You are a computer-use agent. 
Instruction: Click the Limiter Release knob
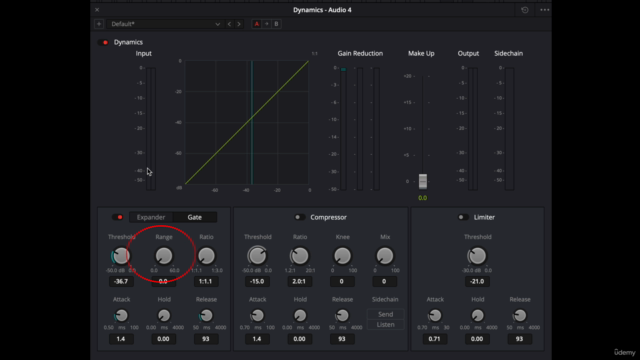[x=520, y=316]
